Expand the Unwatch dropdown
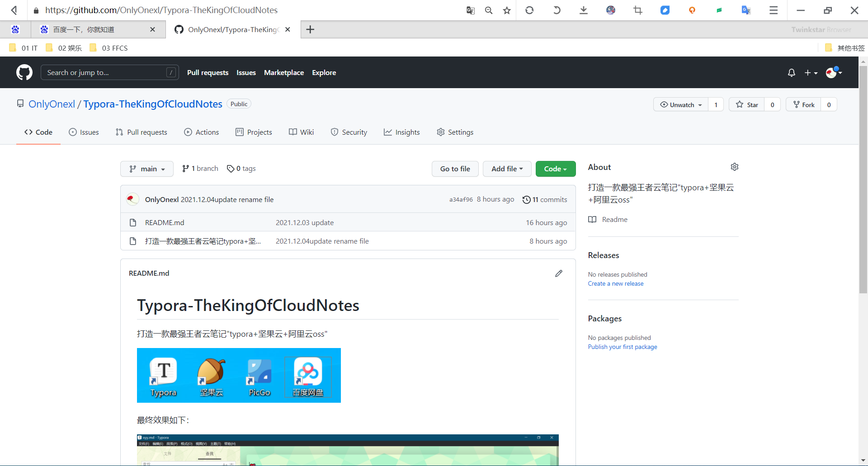The image size is (868, 466). 681,105
